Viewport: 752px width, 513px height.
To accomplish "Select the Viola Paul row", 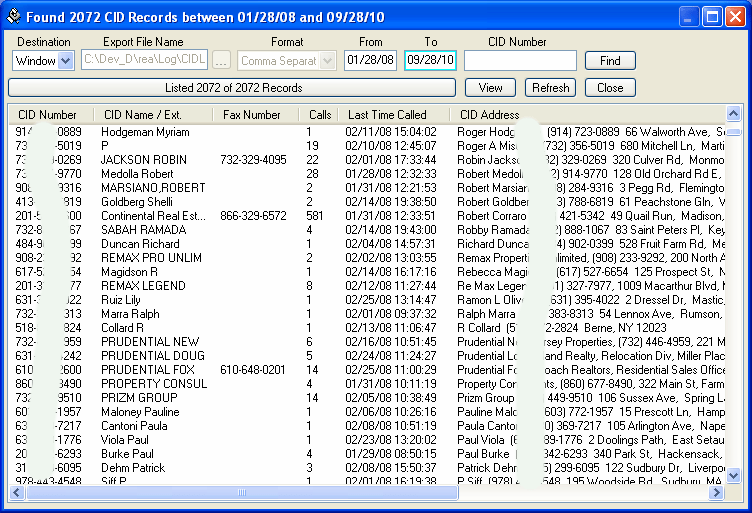I will (x=367, y=440).
